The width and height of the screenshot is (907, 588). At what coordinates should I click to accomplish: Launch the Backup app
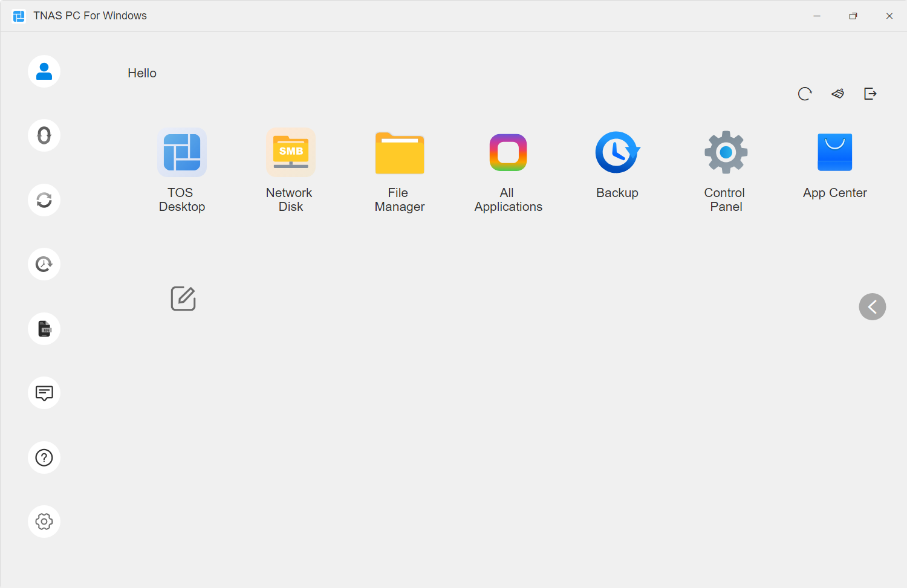[x=617, y=153]
